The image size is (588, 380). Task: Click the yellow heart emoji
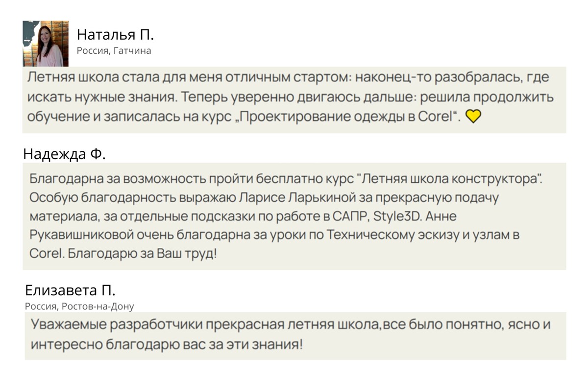click(473, 117)
